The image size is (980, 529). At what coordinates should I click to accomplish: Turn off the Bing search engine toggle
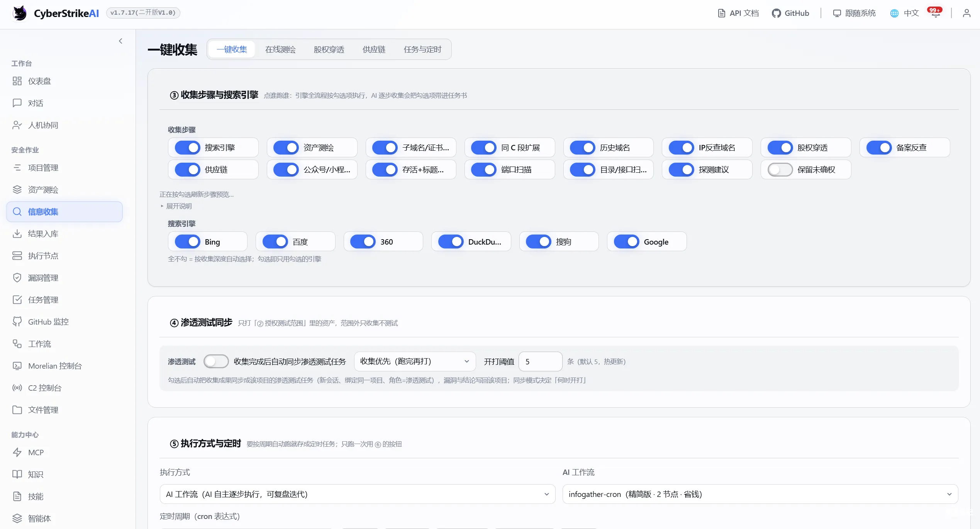(187, 242)
